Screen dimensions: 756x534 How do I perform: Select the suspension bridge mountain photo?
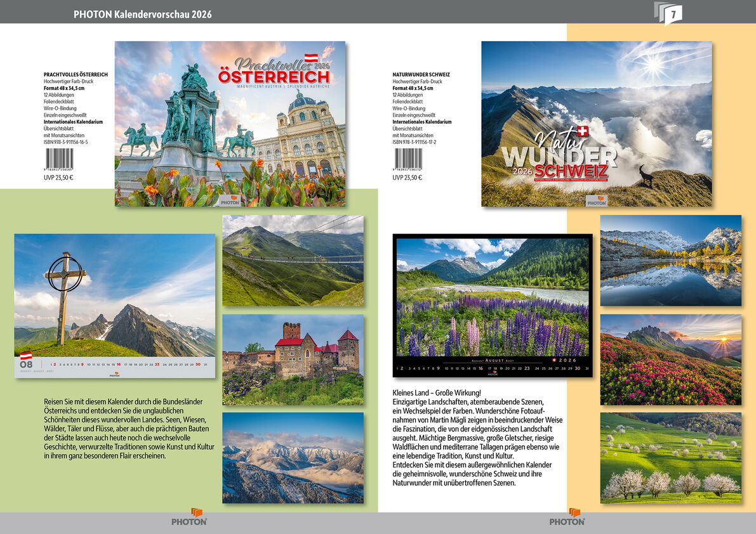293,261
